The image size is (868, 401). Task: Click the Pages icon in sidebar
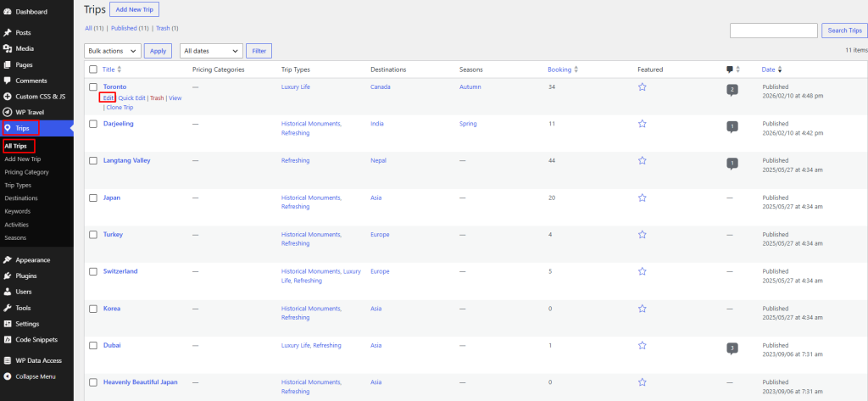[x=8, y=64]
